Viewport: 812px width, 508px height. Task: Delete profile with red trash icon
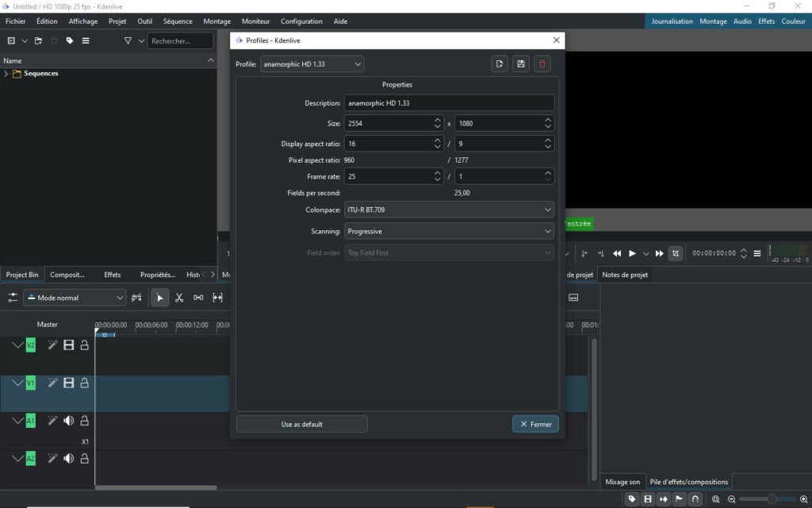(542, 63)
